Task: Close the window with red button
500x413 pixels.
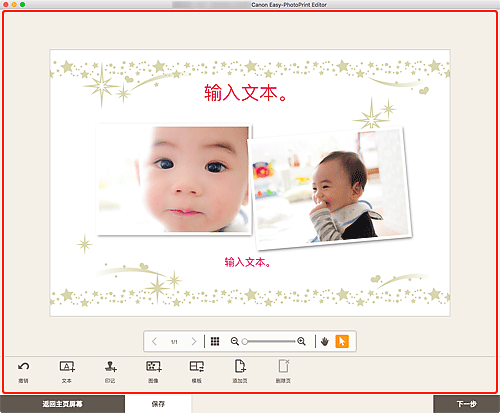Action: coord(5,5)
